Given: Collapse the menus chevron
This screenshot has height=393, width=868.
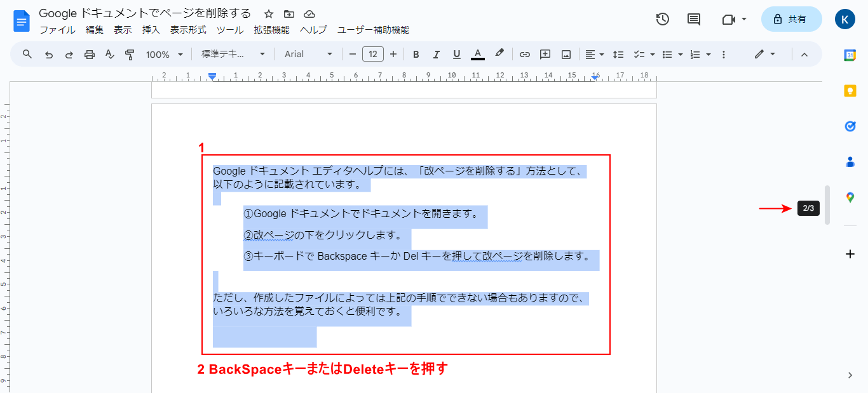Looking at the screenshot, I should click(x=804, y=55).
